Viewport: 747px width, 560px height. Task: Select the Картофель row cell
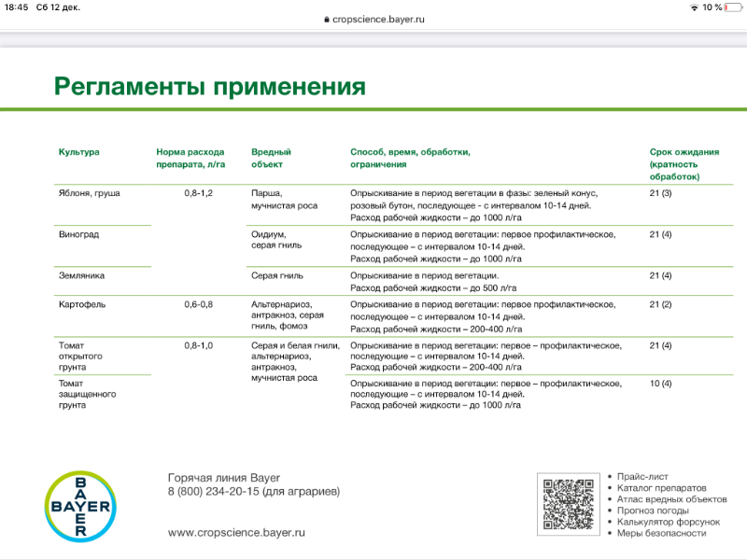80,304
